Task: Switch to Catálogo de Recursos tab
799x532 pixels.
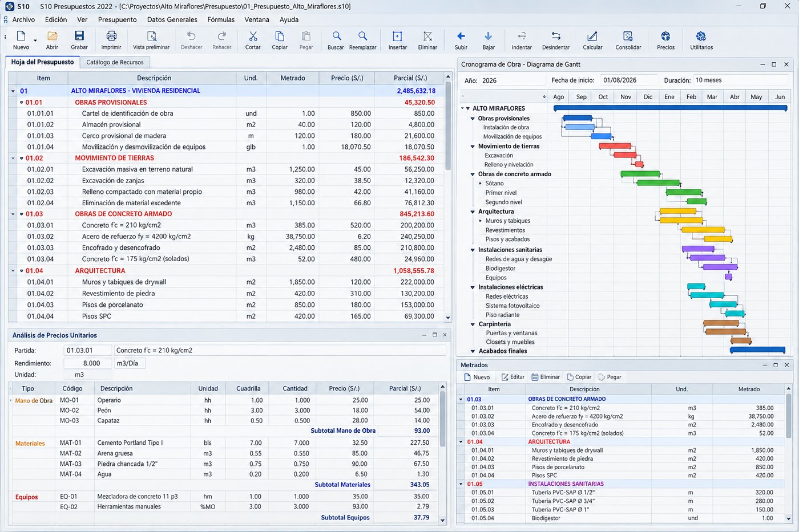Action: coord(115,62)
